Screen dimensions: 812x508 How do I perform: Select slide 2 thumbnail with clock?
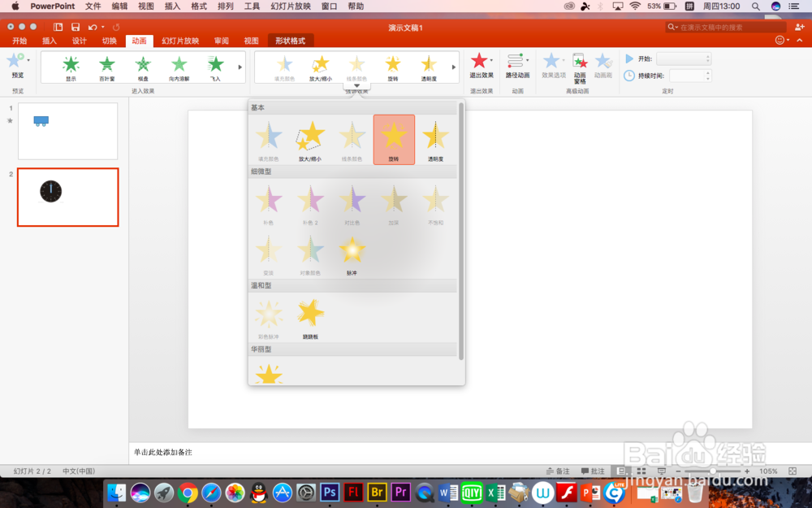68,197
